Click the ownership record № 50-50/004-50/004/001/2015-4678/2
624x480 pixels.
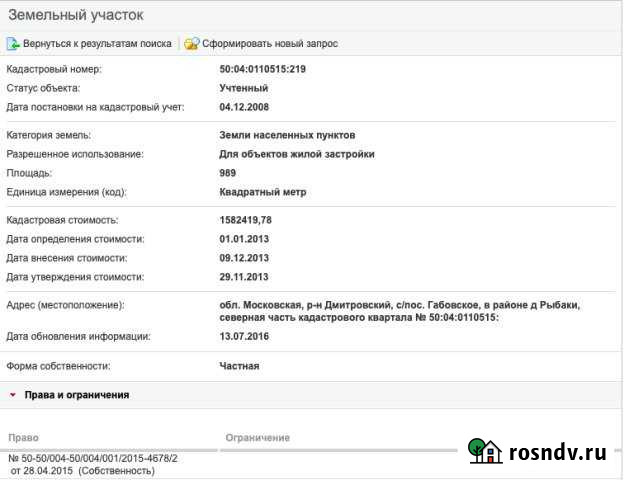point(93,458)
